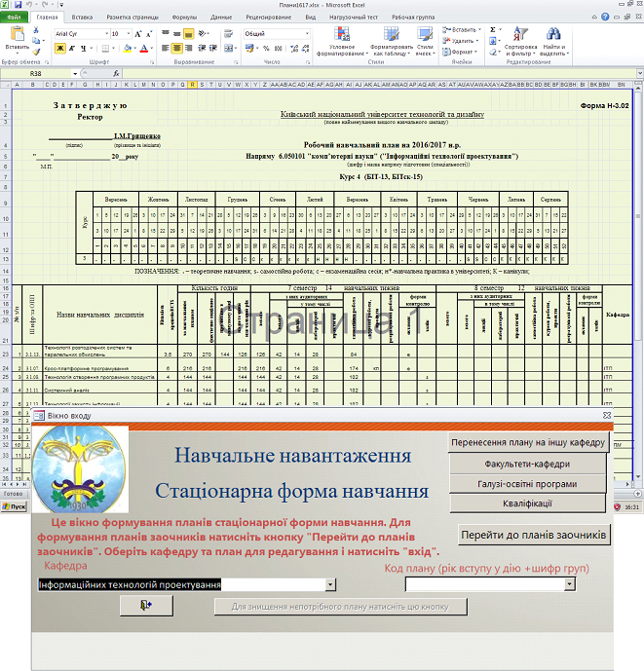Decrease font size with small A icon
The image size is (644, 671).
149,34
